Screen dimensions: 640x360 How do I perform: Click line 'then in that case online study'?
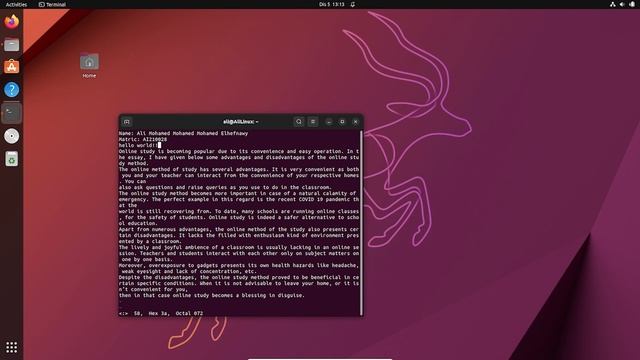pyautogui.click(x=211, y=295)
